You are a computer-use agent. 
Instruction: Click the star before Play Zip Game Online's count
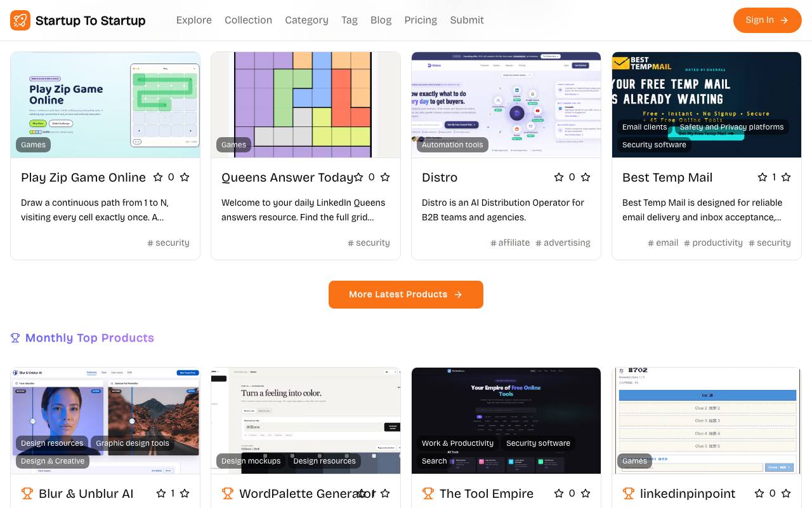[x=158, y=177]
